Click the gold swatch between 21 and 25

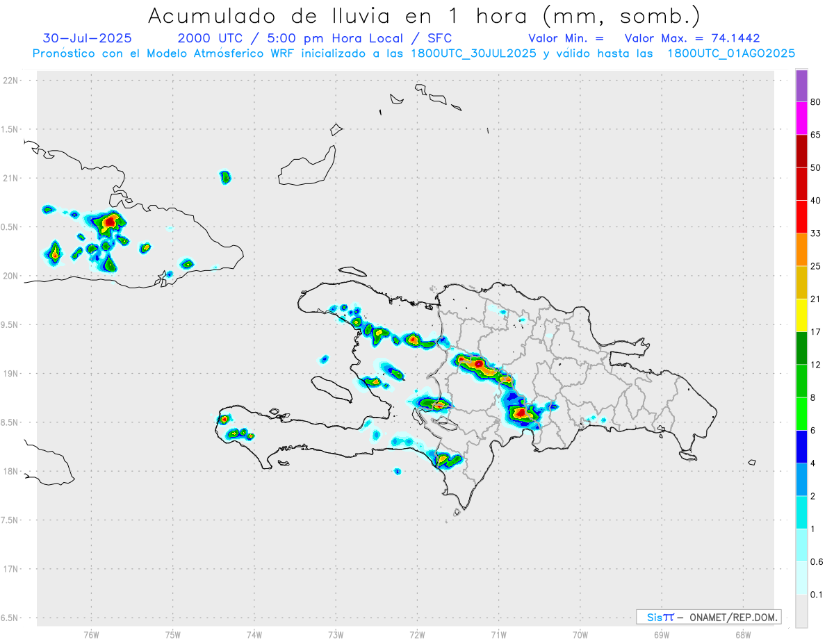pos(801,282)
